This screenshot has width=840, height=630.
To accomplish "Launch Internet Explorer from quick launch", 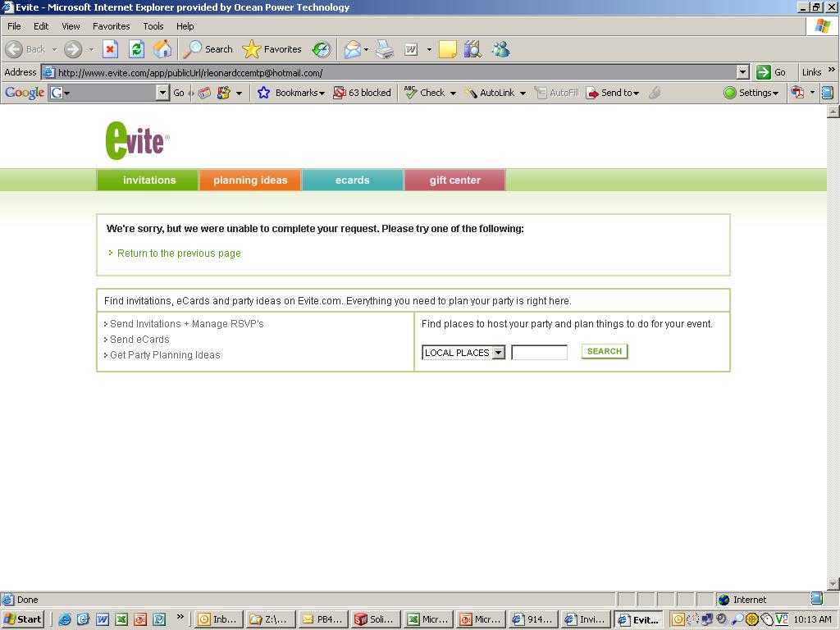I will click(x=64, y=619).
